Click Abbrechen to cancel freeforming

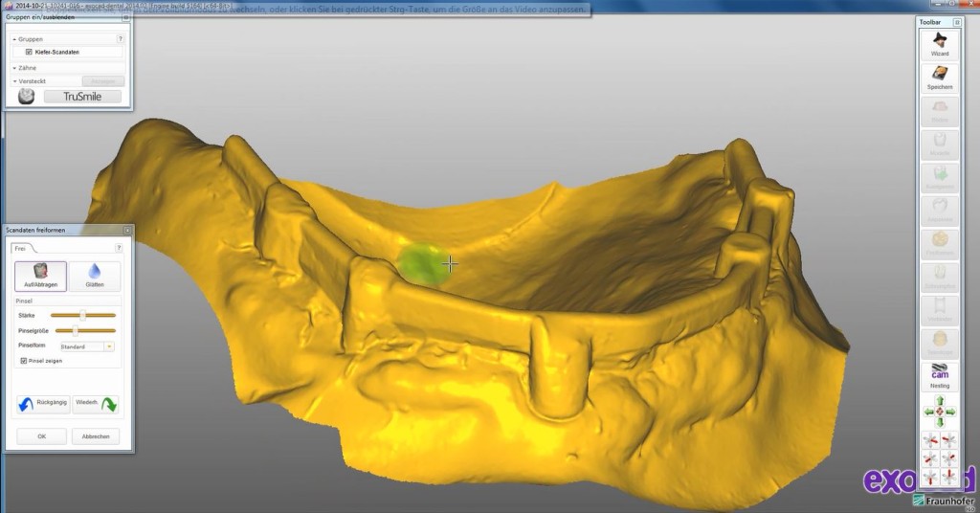click(x=96, y=436)
